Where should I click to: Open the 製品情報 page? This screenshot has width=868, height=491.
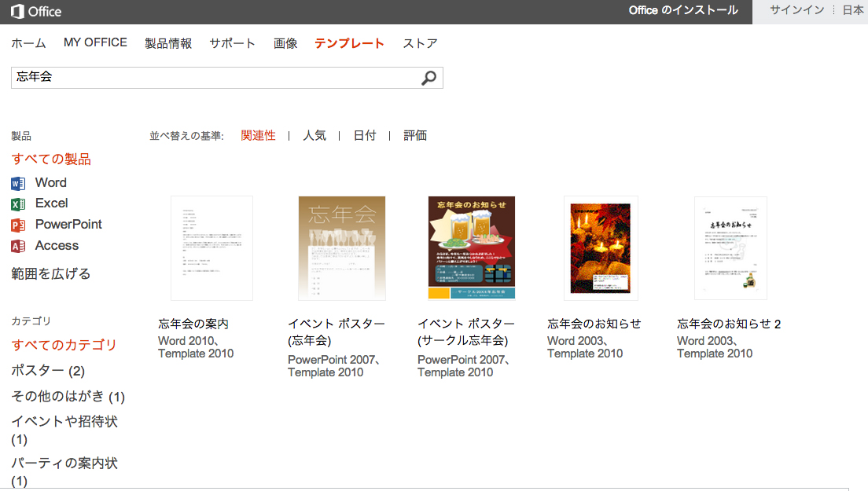click(168, 43)
